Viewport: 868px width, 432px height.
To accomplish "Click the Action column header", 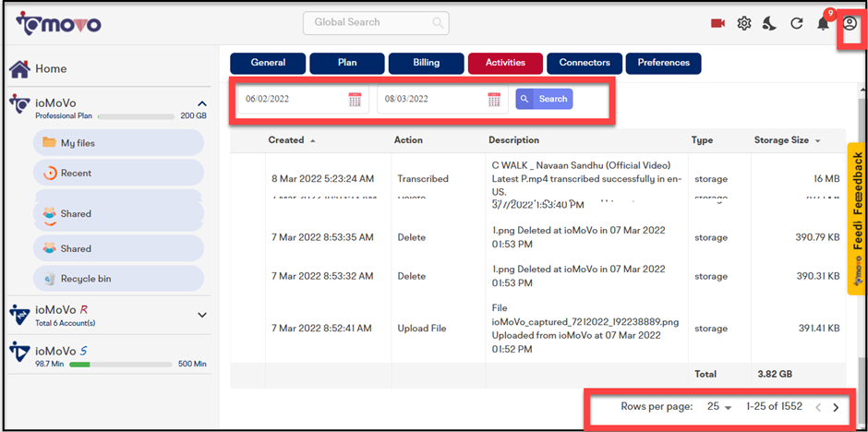I will pyautogui.click(x=408, y=140).
